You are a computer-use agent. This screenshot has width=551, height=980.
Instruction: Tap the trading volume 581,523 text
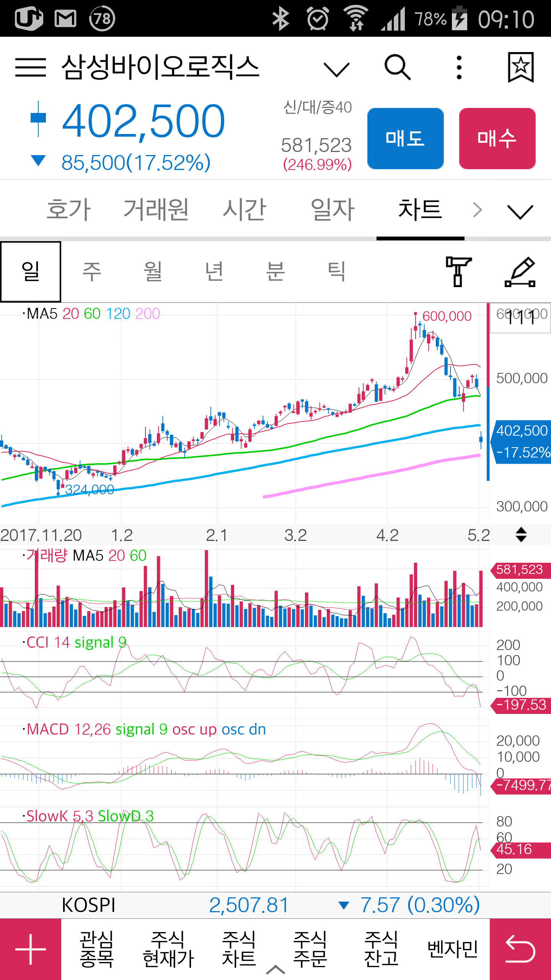pyautogui.click(x=316, y=145)
